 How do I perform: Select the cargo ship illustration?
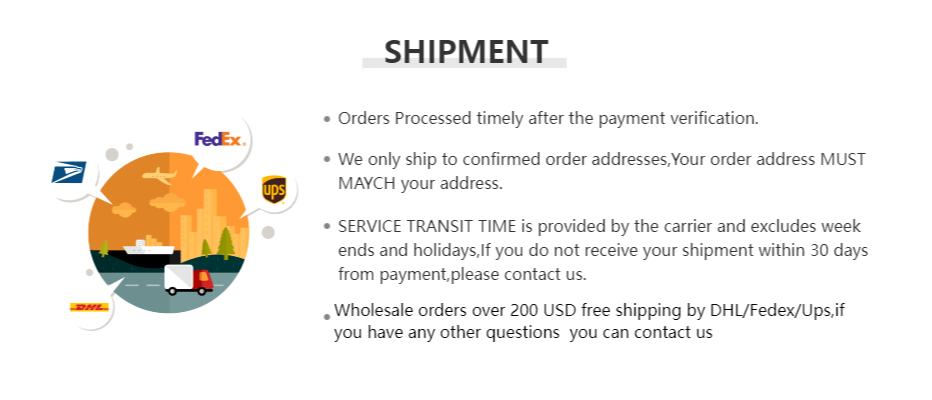click(x=148, y=246)
